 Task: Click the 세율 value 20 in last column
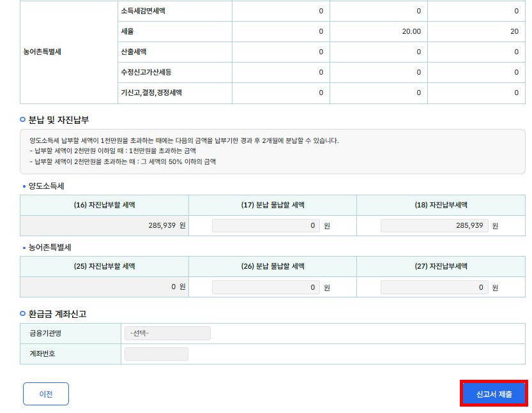(x=476, y=31)
